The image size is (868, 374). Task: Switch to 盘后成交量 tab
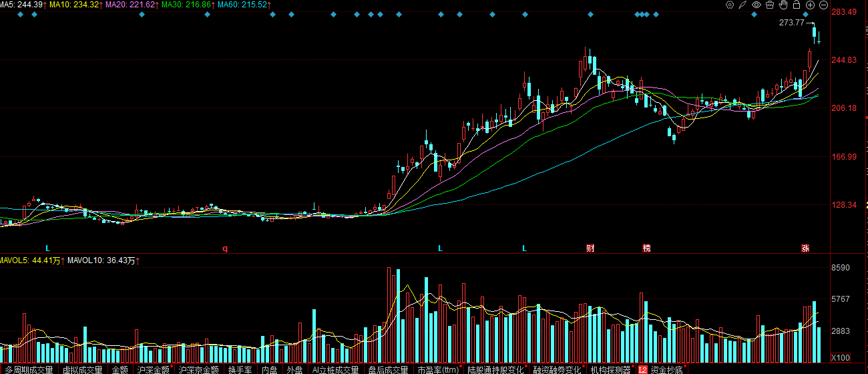click(x=388, y=369)
